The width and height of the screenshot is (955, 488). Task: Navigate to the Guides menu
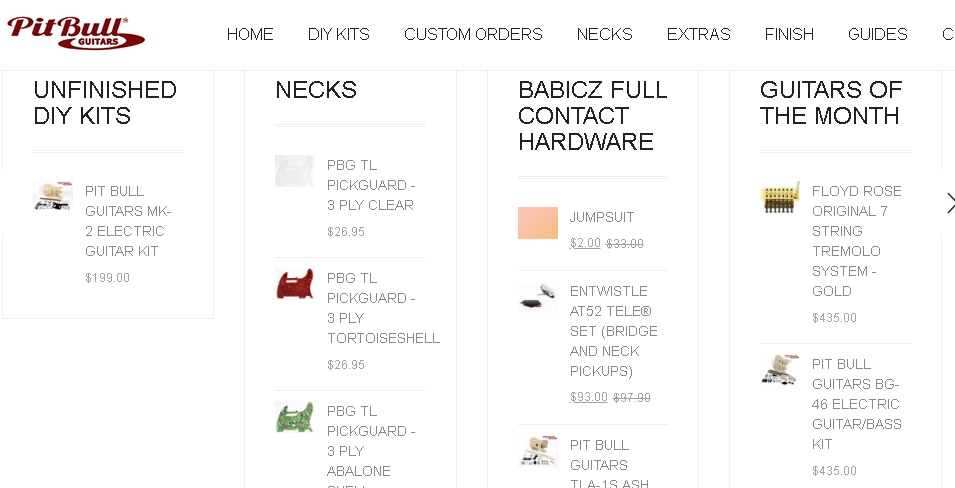pyautogui.click(x=877, y=34)
